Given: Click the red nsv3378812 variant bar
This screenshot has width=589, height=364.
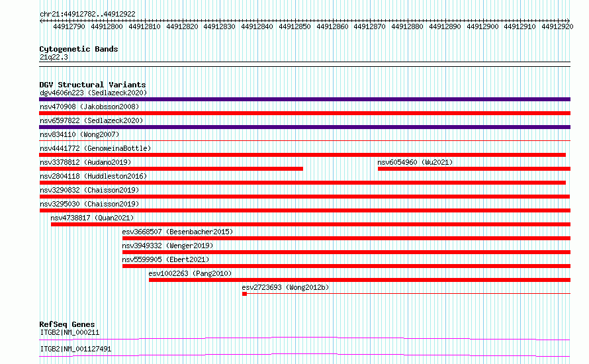Looking at the screenshot, I should point(171,169).
